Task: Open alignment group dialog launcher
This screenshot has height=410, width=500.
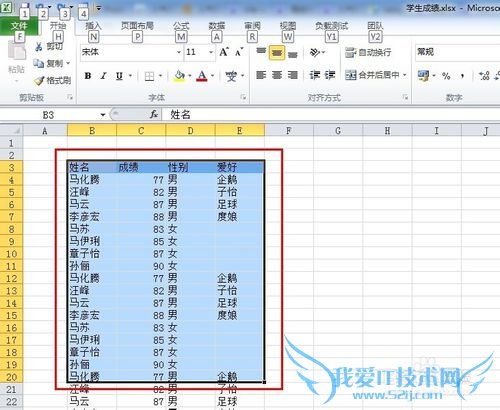Action: (405, 97)
